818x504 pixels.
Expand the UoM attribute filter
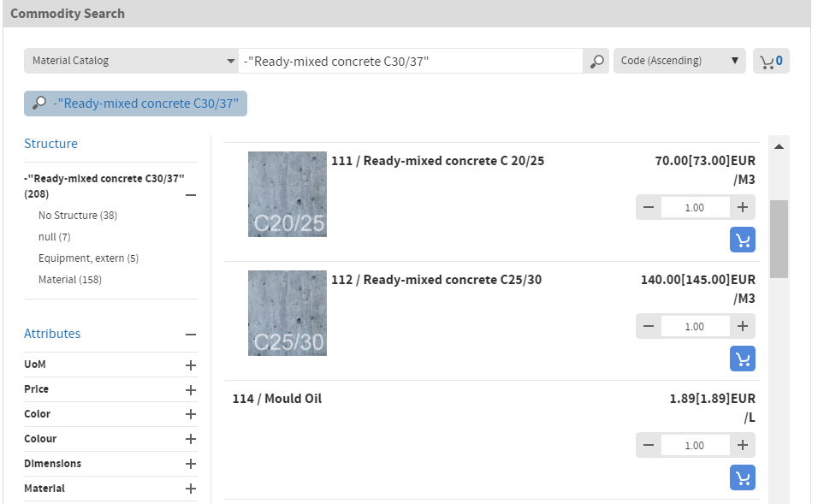[191, 365]
